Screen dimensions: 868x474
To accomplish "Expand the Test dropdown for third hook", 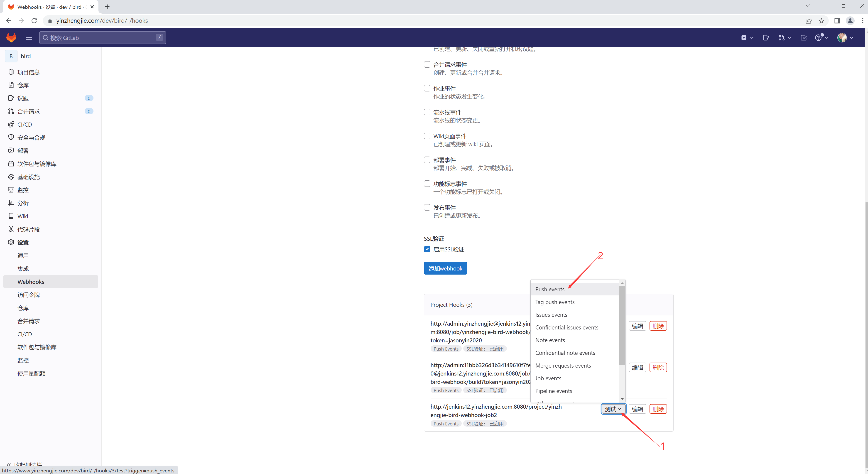I will click(x=613, y=409).
